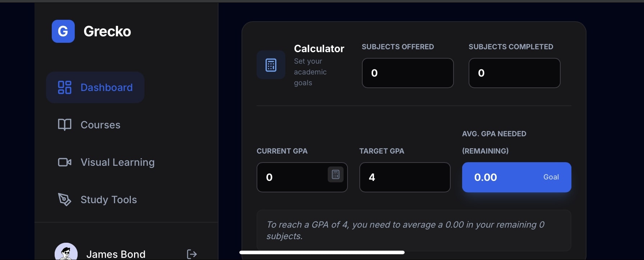Image resolution: width=644 pixels, height=260 pixels.
Task: Click the logout icon next to James Bond
Action: click(192, 254)
